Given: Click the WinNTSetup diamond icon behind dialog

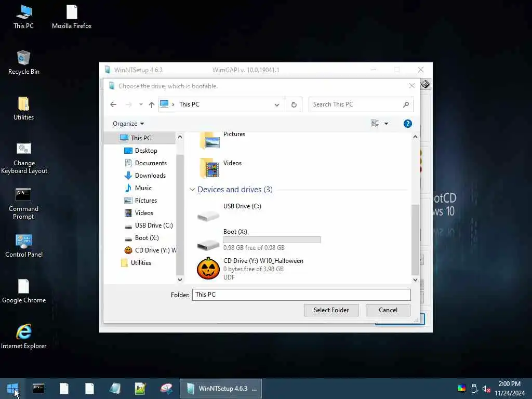Looking at the screenshot, I should [x=425, y=84].
